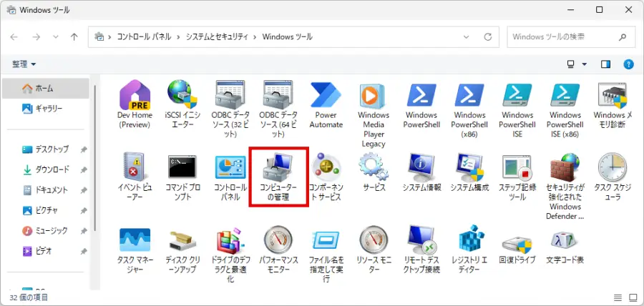Open パフォーマンス モニター icon
The height and width of the screenshot is (306, 644).
tap(278, 240)
